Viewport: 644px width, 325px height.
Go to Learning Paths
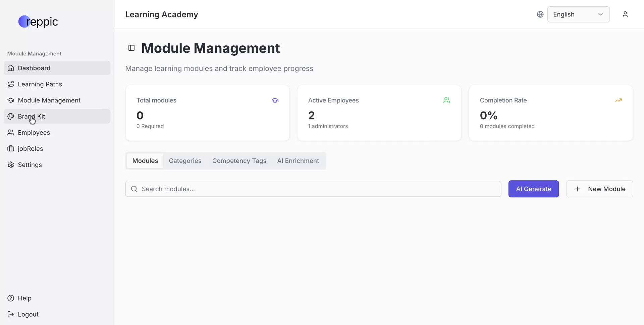40,84
